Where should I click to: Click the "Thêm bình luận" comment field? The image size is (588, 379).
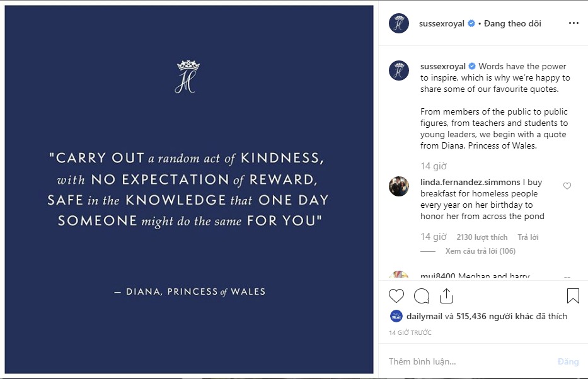click(x=466, y=362)
